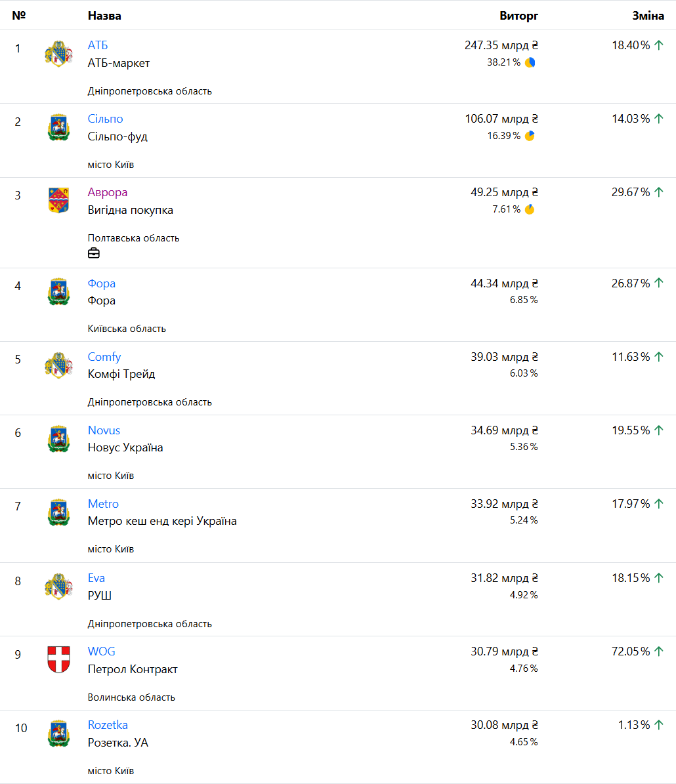The image size is (676, 784).
Task: Click the coat of arms beside Comfy
Action: [x=58, y=365]
